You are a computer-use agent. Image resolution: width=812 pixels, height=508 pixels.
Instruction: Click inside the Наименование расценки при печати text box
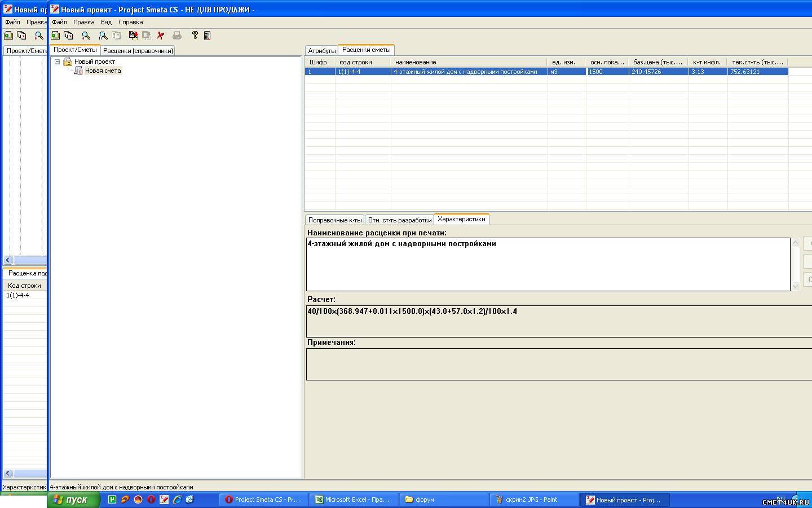click(x=548, y=264)
